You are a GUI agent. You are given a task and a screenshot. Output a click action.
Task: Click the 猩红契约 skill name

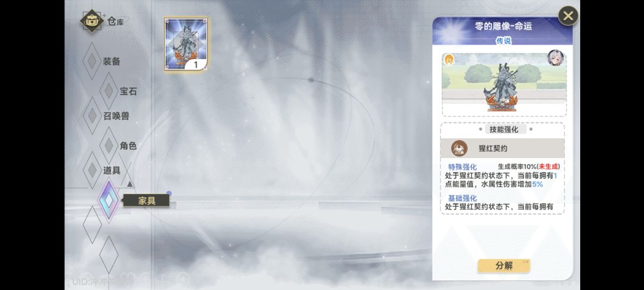click(493, 149)
